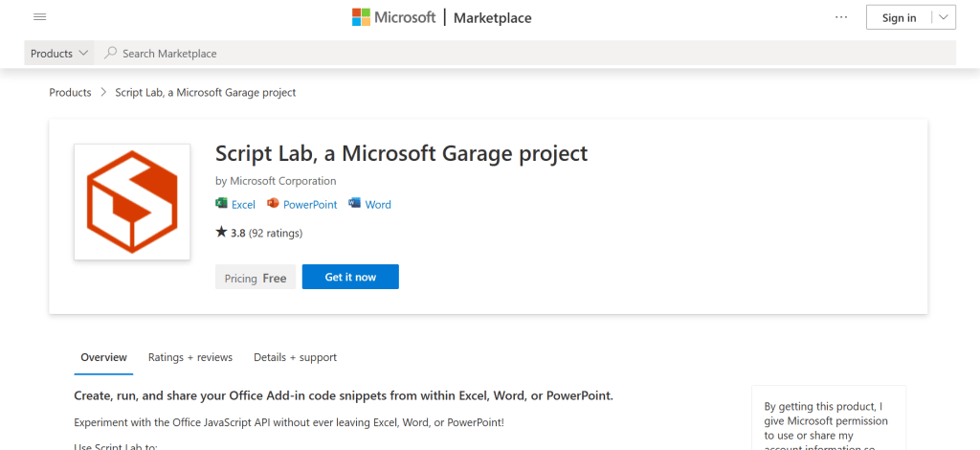Click the Excel app icon
The image size is (980, 450).
coord(222,204)
